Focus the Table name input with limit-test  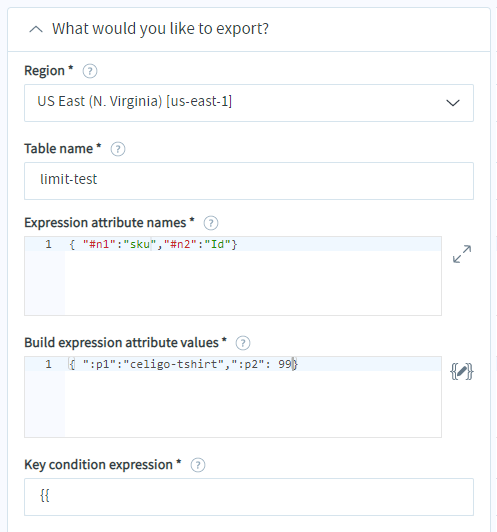click(x=249, y=181)
